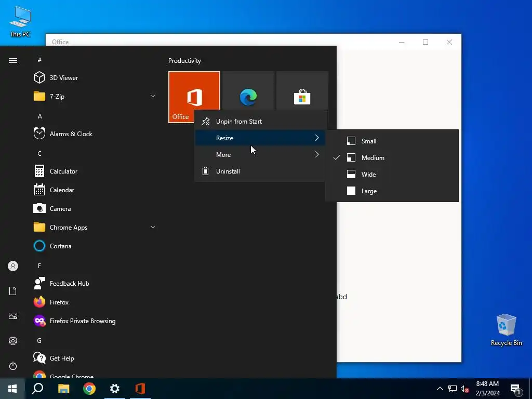Open Calculator from Start menu
Image resolution: width=532 pixels, height=399 pixels.
click(95, 171)
